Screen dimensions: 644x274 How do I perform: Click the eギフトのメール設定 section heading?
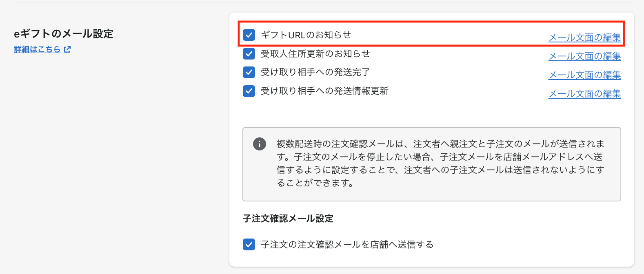point(64,33)
